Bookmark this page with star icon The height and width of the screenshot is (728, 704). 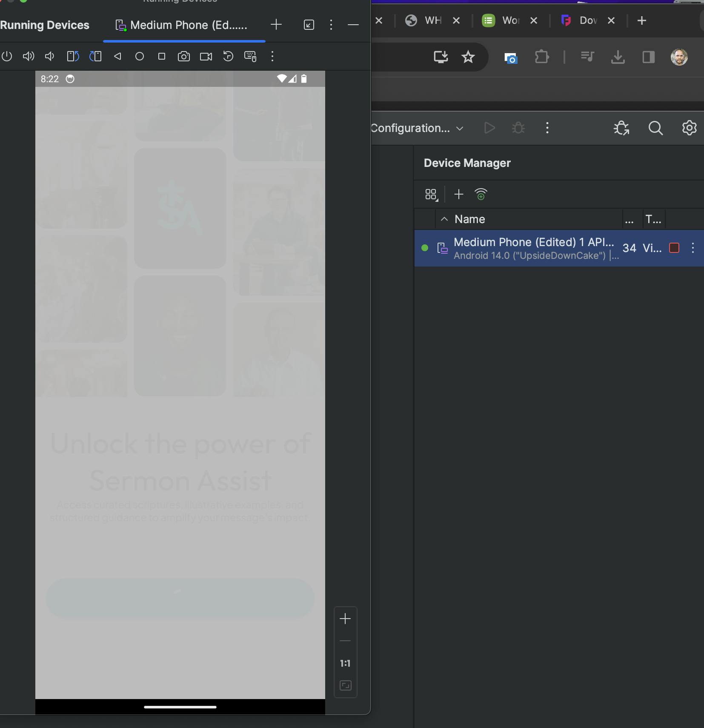(x=468, y=57)
